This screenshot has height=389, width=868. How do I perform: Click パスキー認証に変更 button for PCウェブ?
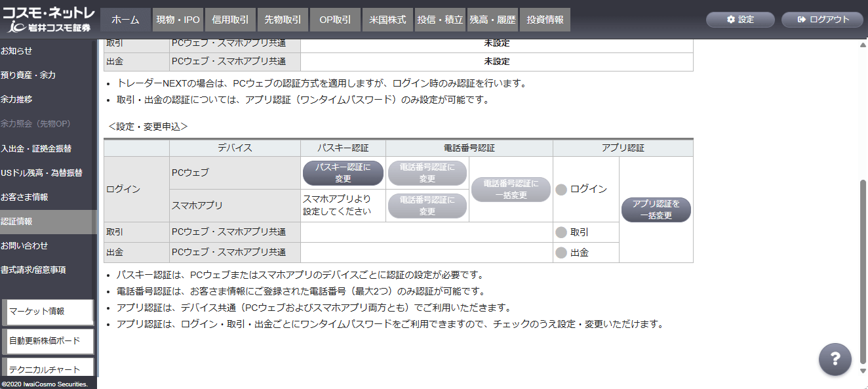pyautogui.click(x=343, y=173)
